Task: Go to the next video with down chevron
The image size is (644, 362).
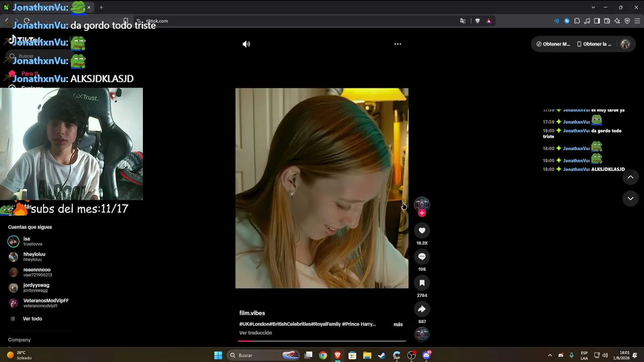Action: pos(630,199)
